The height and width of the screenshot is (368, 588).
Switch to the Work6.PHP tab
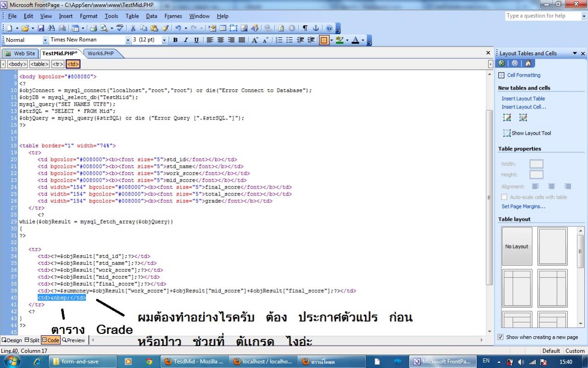[101, 53]
